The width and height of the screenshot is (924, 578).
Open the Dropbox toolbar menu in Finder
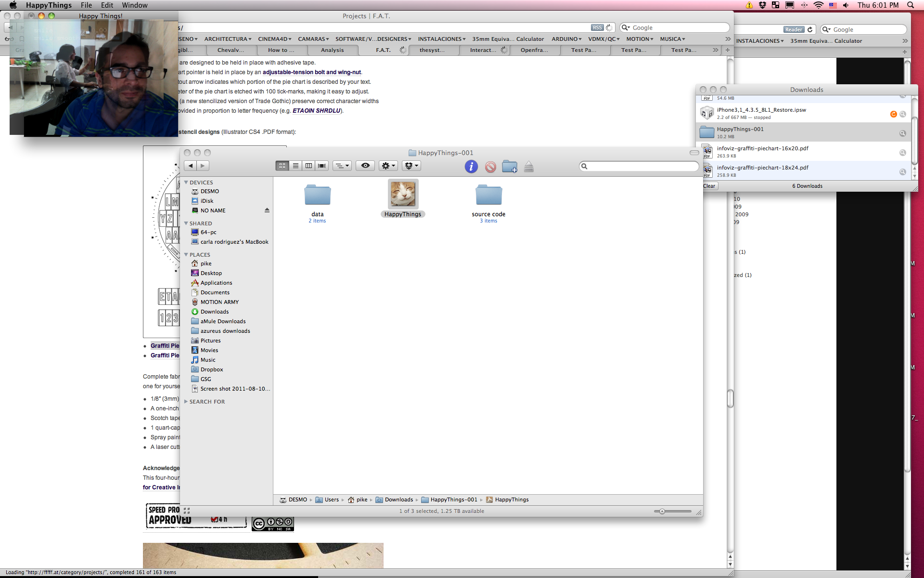pyautogui.click(x=411, y=166)
